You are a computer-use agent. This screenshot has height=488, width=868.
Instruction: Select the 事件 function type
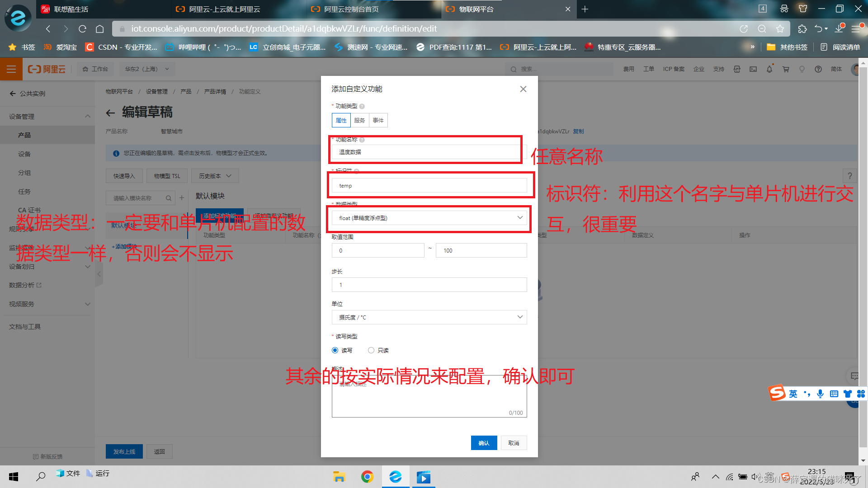point(378,120)
